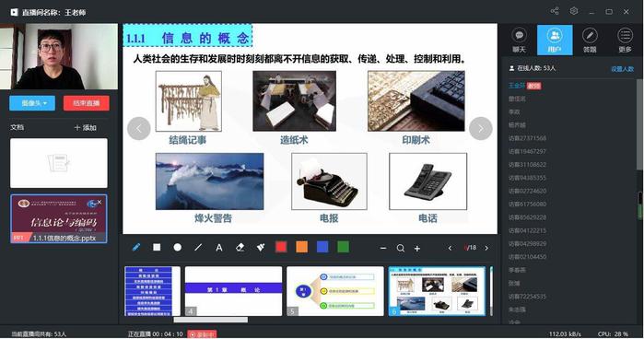Click the red end livestream button
The width and height of the screenshot is (644, 339).
pos(87,103)
